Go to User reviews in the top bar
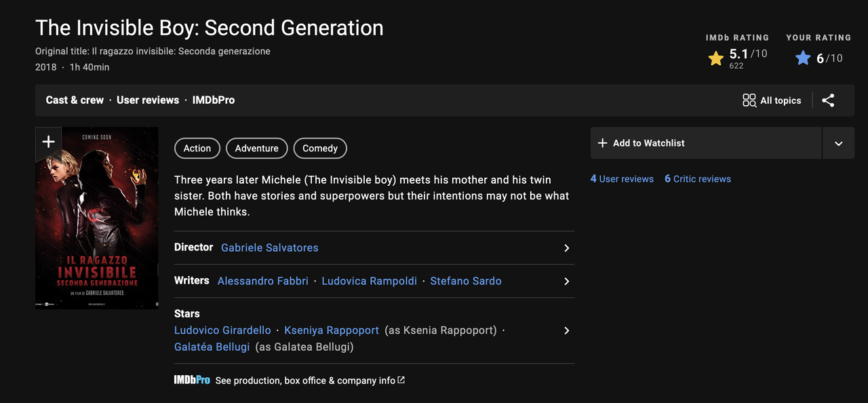The image size is (868, 403). (x=148, y=100)
